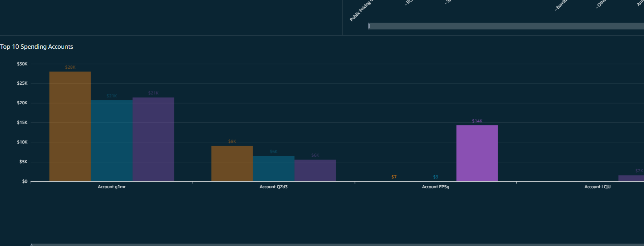Click the brown $28K bar for Account g1mr
Viewport: 644px width, 246px height.
[70, 126]
